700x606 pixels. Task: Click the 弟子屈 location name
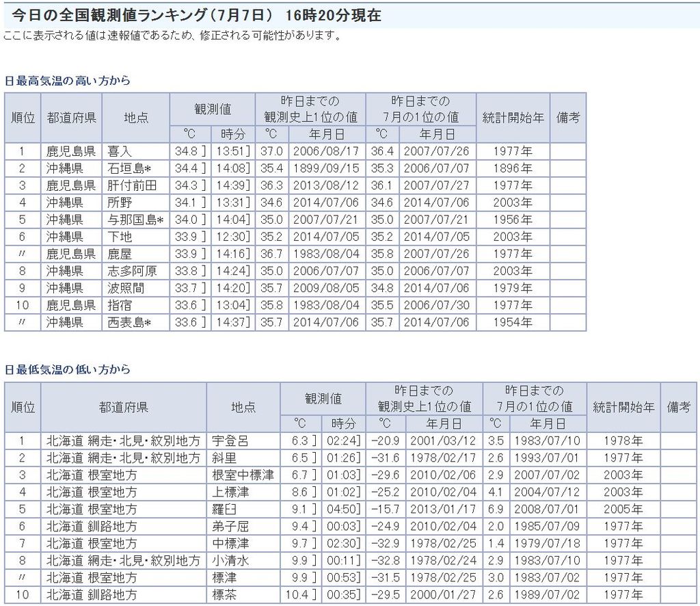tap(230, 527)
